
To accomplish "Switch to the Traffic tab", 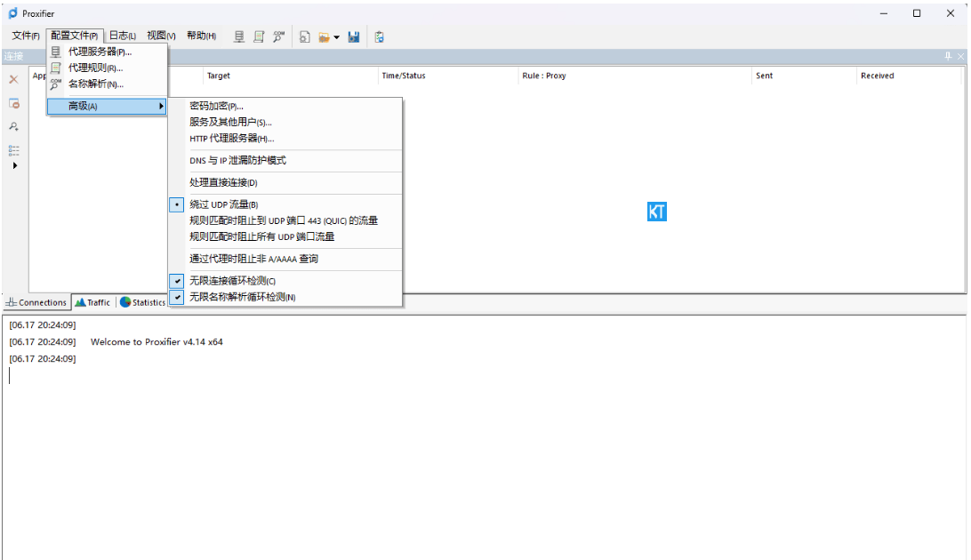I will (92, 302).
